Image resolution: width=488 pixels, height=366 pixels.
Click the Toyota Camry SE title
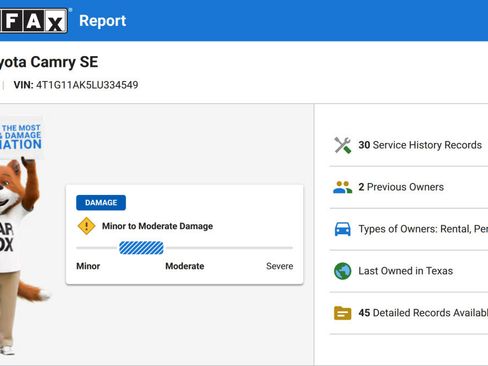pos(49,62)
